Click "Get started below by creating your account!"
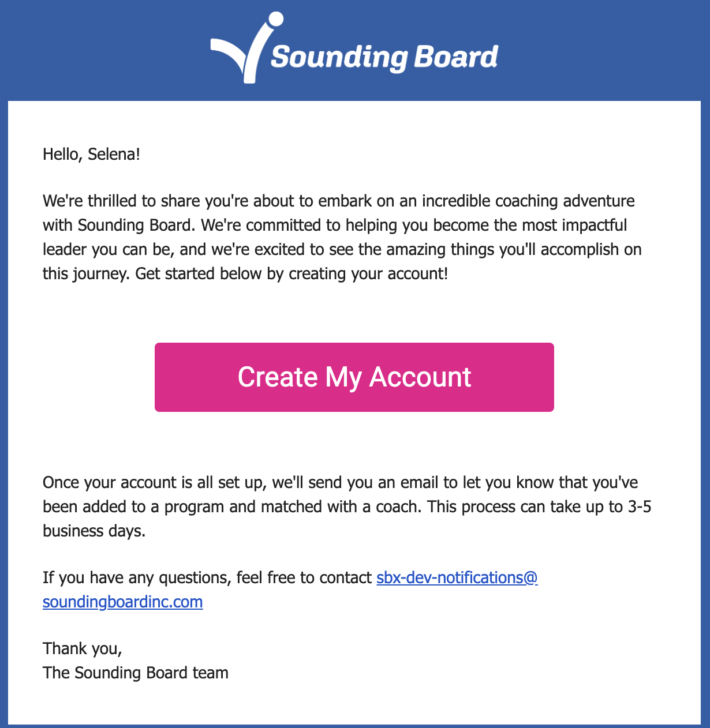This screenshot has width=710, height=728. [x=292, y=273]
